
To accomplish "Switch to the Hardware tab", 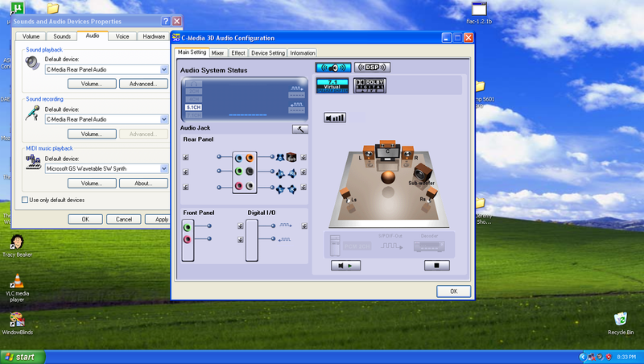I will click(x=154, y=36).
